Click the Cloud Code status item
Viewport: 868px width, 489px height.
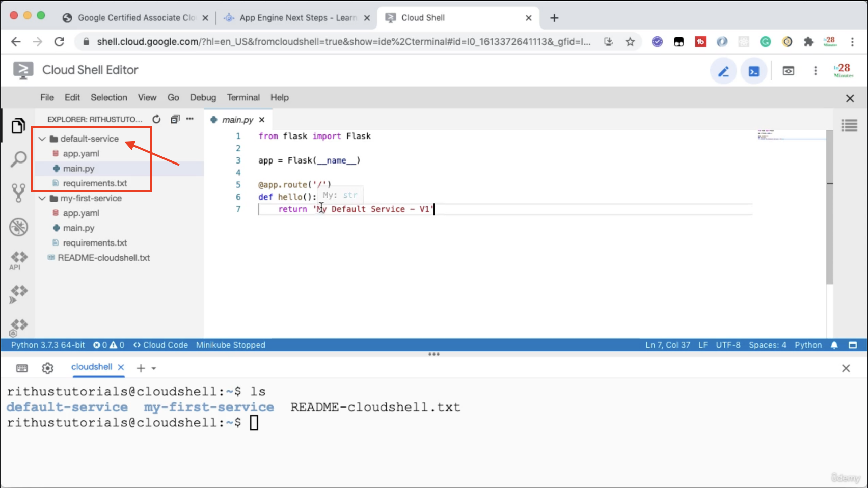(160, 345)
